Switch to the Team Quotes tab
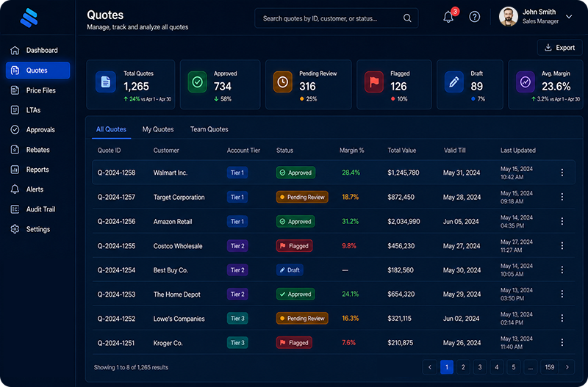The height and width of the screenshot is (387, 588). (x=209, y=129)
